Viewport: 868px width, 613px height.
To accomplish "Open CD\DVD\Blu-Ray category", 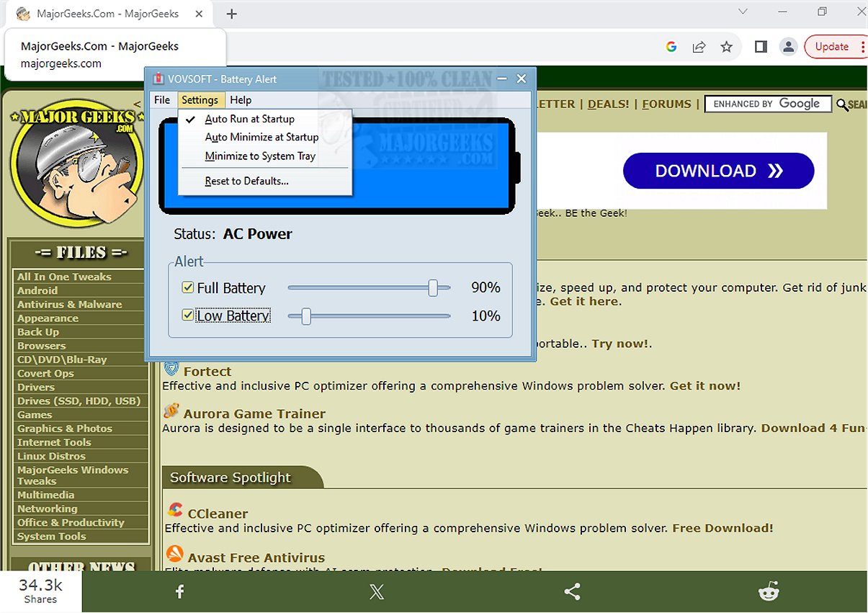I will coord(61,359).
